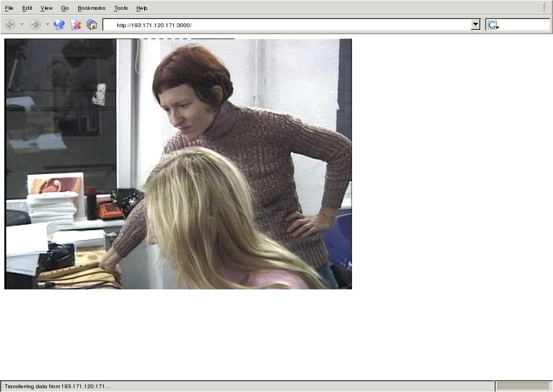Go back one page
The width and height of the screenshot is (553, 392).
[10, 24]
